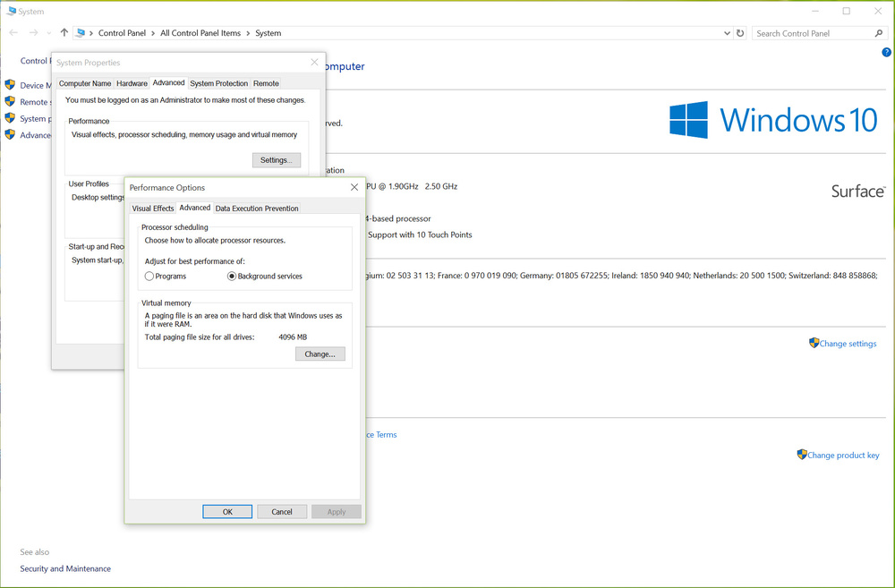Click the 2.50 GHz processor speed text
The height and width of the screenshot is (588, 895).
(441, 186)
